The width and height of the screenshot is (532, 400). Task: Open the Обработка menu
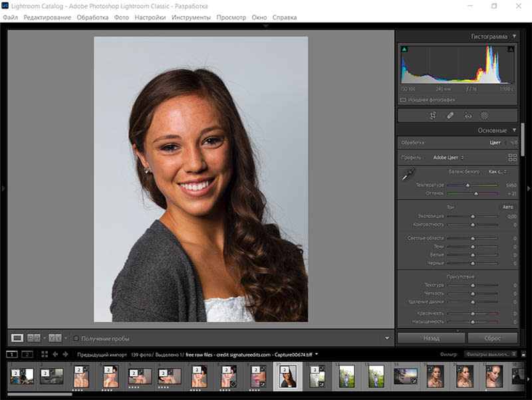coord(92,17)
